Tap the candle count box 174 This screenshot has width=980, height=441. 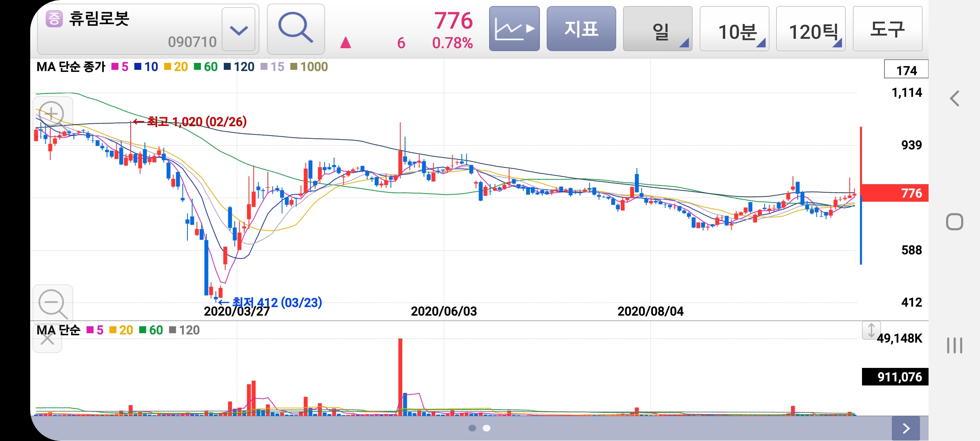coord(906,69)
